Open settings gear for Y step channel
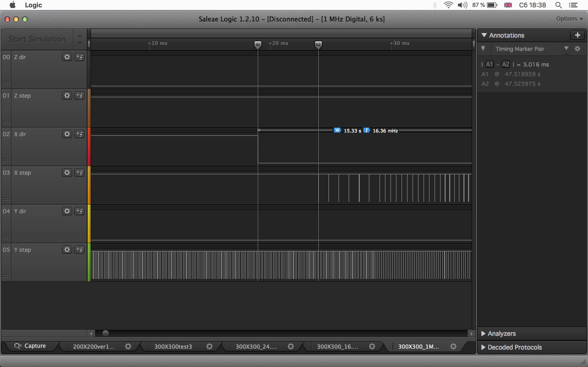 pyautogui.click(x=67, y=250)
